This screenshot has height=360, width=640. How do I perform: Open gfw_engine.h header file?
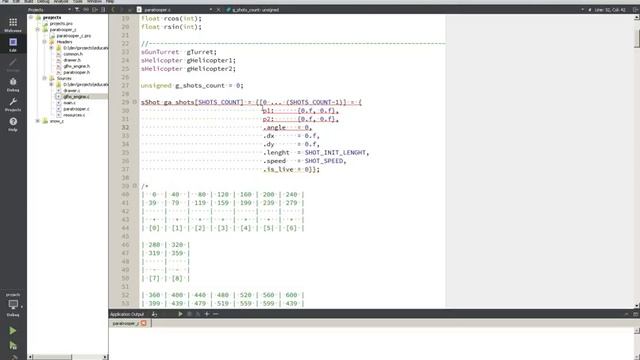coord(76,66)
